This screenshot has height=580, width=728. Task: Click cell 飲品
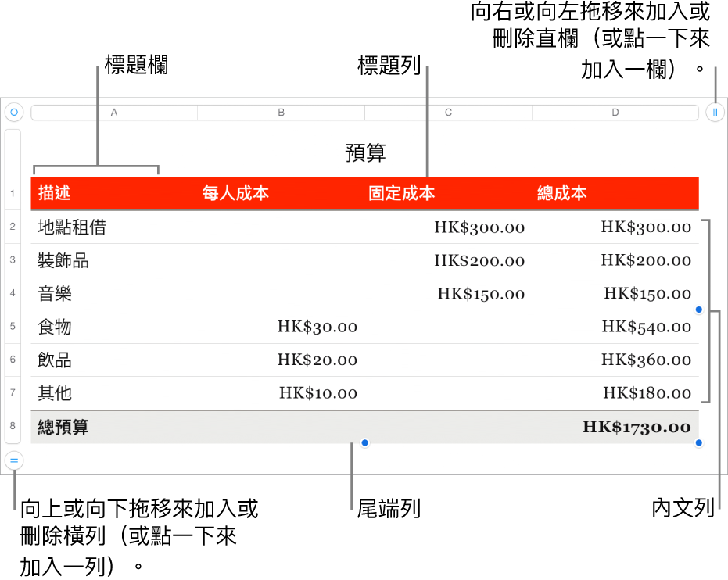click(x=114, y=360)
